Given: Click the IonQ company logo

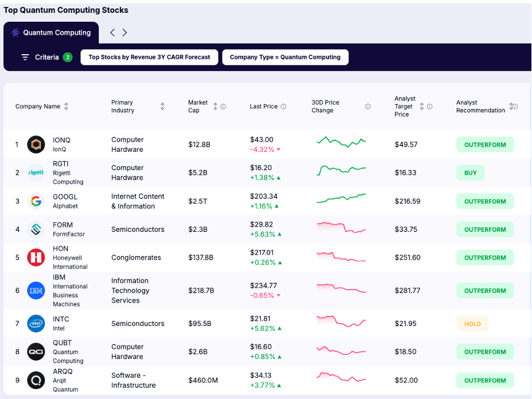Looking at the screenshot, I should click(36, 145).
